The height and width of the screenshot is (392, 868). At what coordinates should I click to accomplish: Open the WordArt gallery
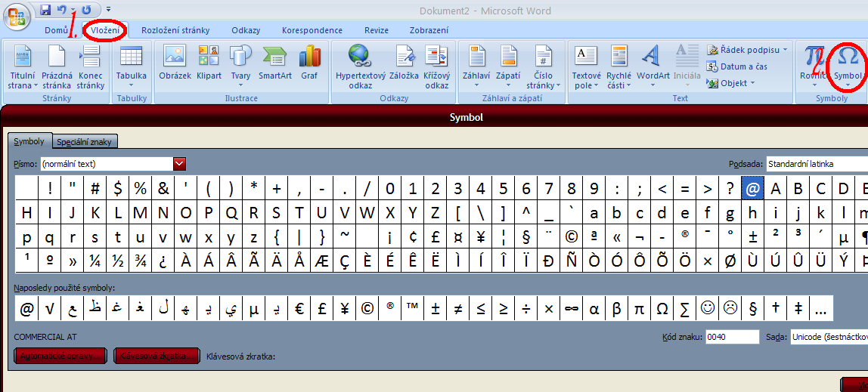tap(653, 67)
